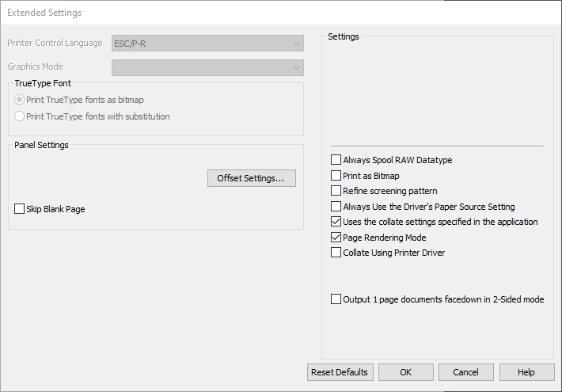Image resolution: width=562 pixels, height=392 pixels.
Task: Confirm the settings with OK
Action: click(405, 372)
